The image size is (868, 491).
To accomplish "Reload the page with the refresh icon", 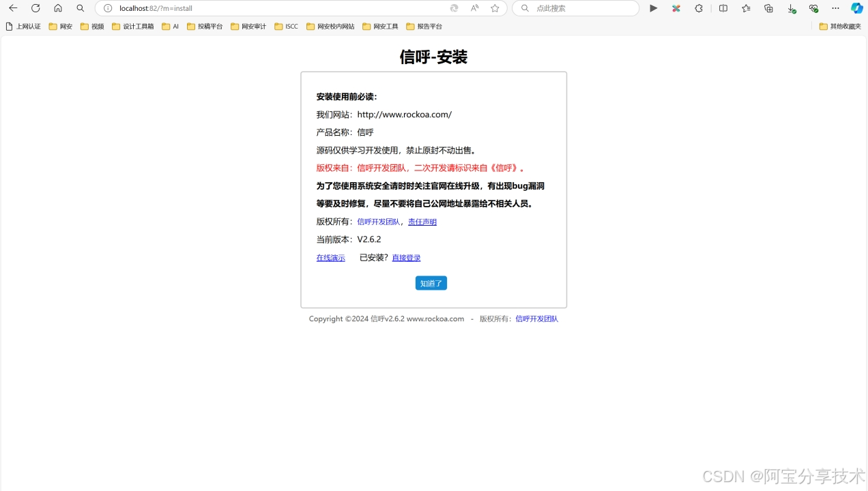I will 35,8.
